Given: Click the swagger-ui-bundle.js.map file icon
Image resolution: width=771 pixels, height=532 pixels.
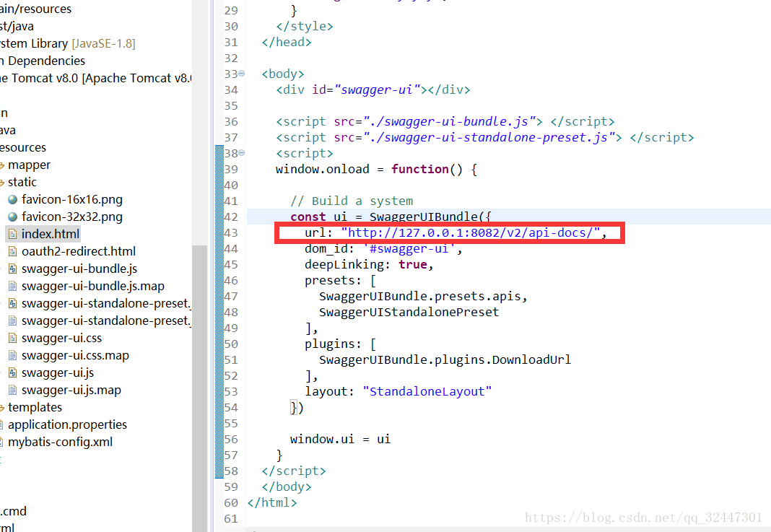Looking at the screenshot, I should coord(13,286).
